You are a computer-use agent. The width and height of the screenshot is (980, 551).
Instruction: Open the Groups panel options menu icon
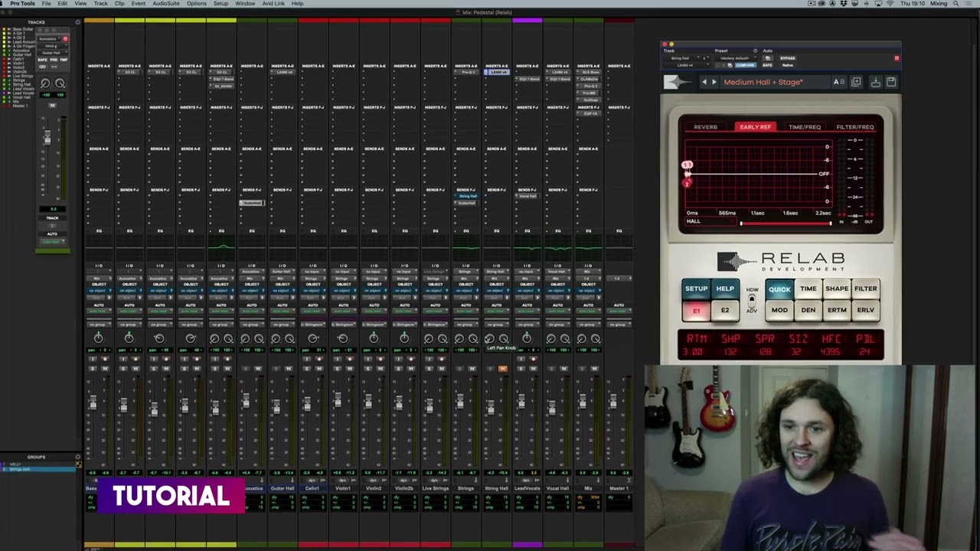coord(78,457)
